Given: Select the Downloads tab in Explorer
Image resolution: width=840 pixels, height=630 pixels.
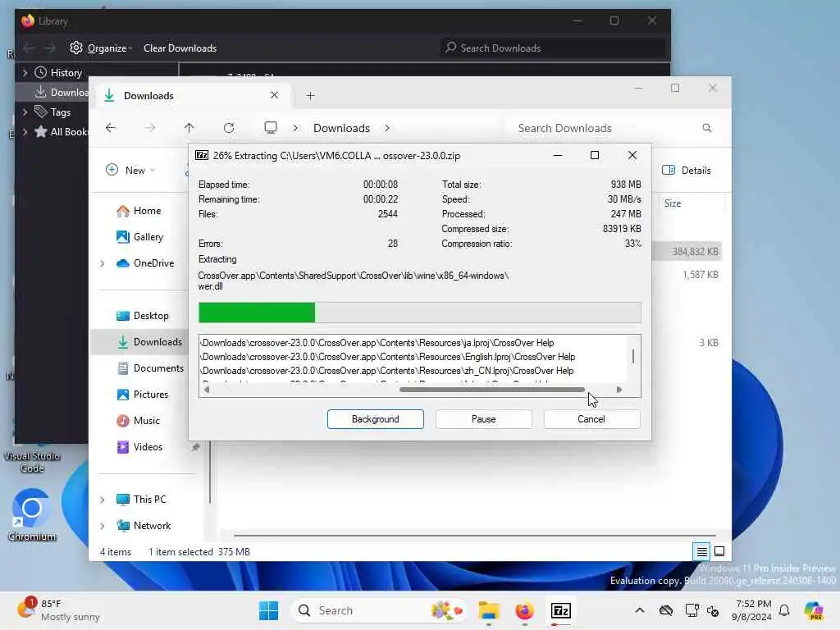Looking at the screenshot, I should [x=193, y=95].
